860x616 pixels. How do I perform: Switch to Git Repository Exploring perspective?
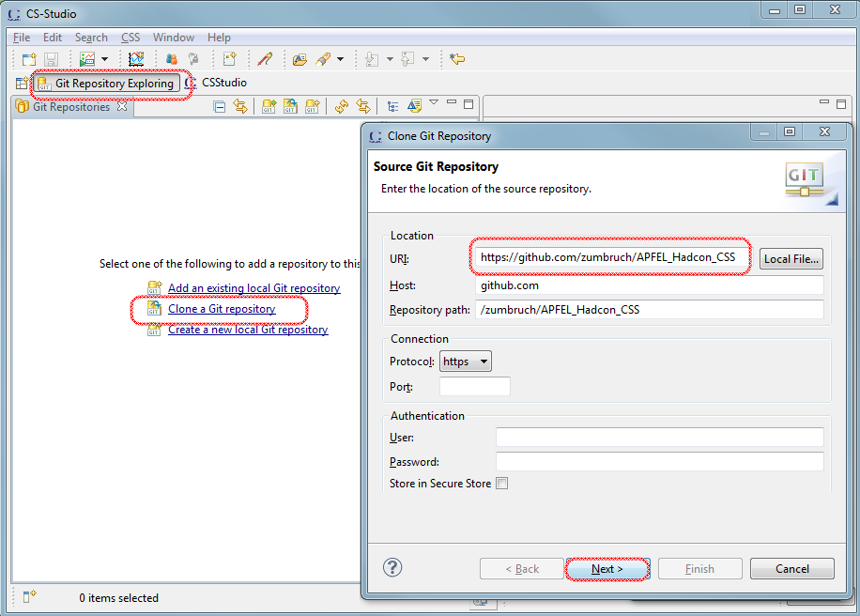tap(106, 84)
